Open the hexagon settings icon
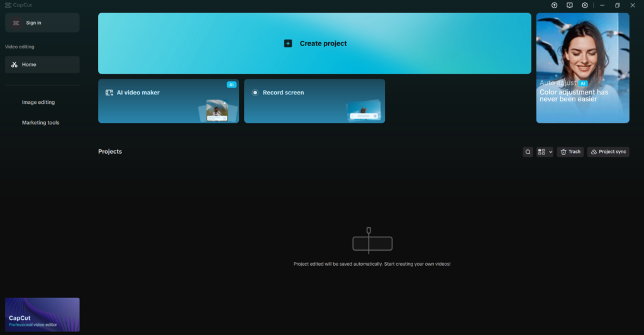This screenshot has width=644, height=335. click(585, 5)
